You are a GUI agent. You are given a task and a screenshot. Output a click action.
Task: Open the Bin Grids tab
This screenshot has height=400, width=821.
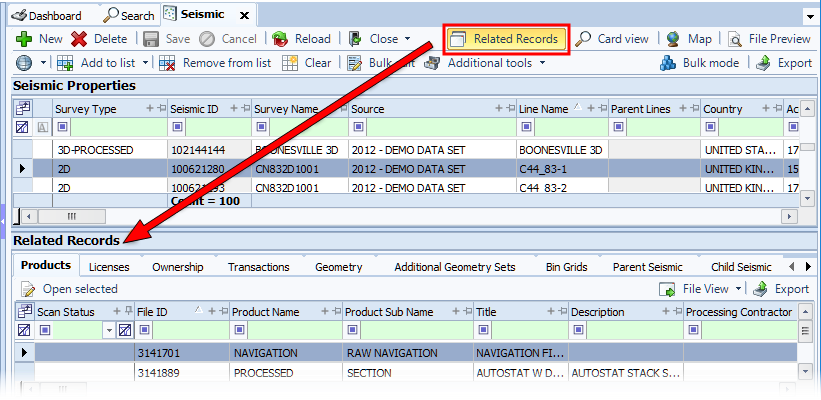567,267
